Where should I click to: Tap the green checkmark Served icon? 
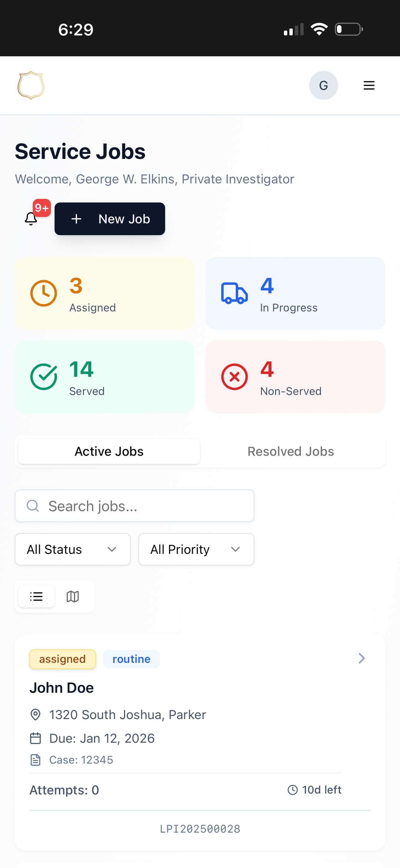pos(44,377)
